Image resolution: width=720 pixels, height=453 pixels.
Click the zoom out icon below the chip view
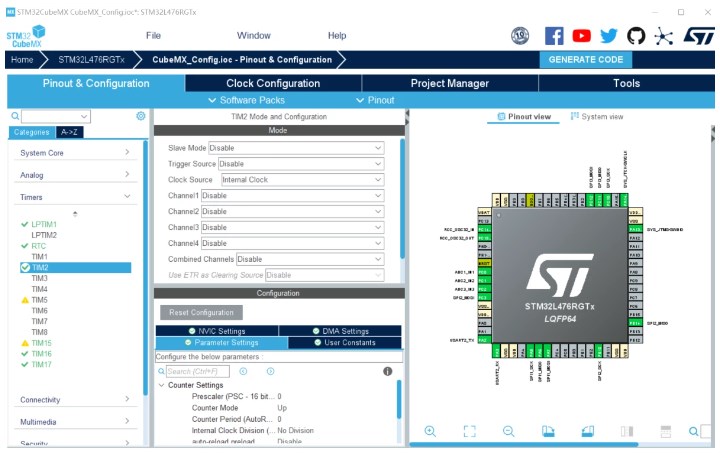tap(508, 431)
